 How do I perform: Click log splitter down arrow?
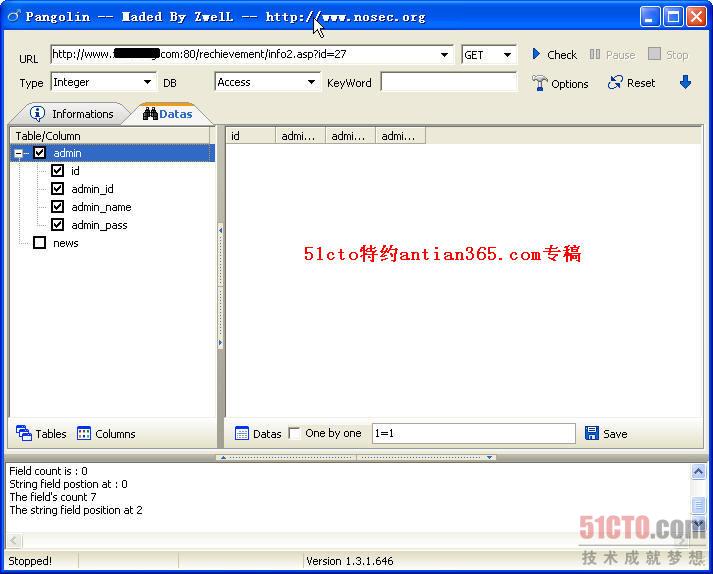pyautogui.click(x=489, y=458)
